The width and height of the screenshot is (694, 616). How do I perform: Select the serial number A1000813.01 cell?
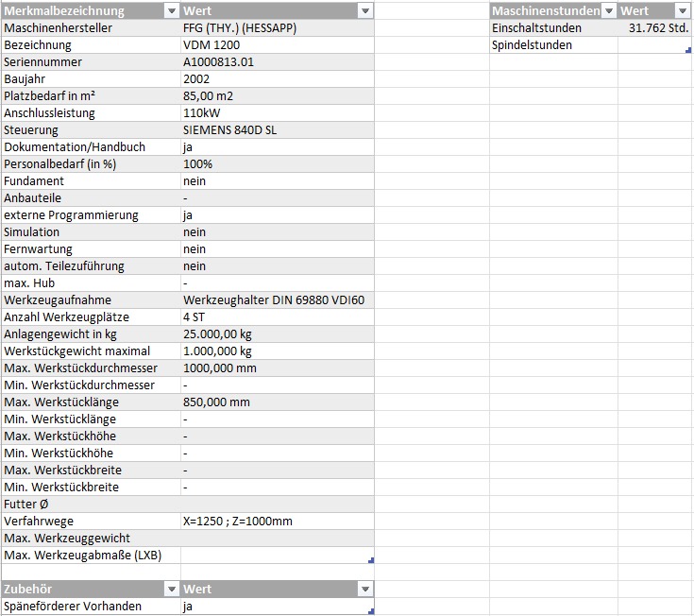(x=277, y=62)
